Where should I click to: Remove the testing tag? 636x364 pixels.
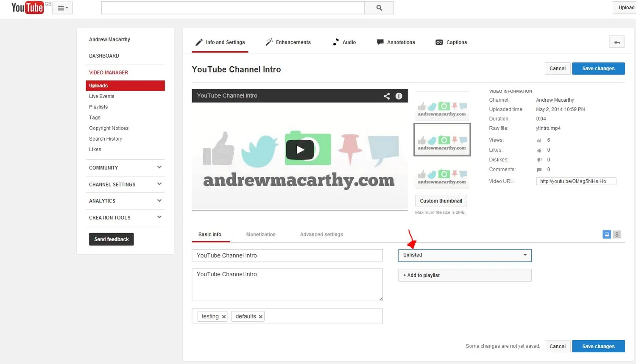[x=223, y=316]
